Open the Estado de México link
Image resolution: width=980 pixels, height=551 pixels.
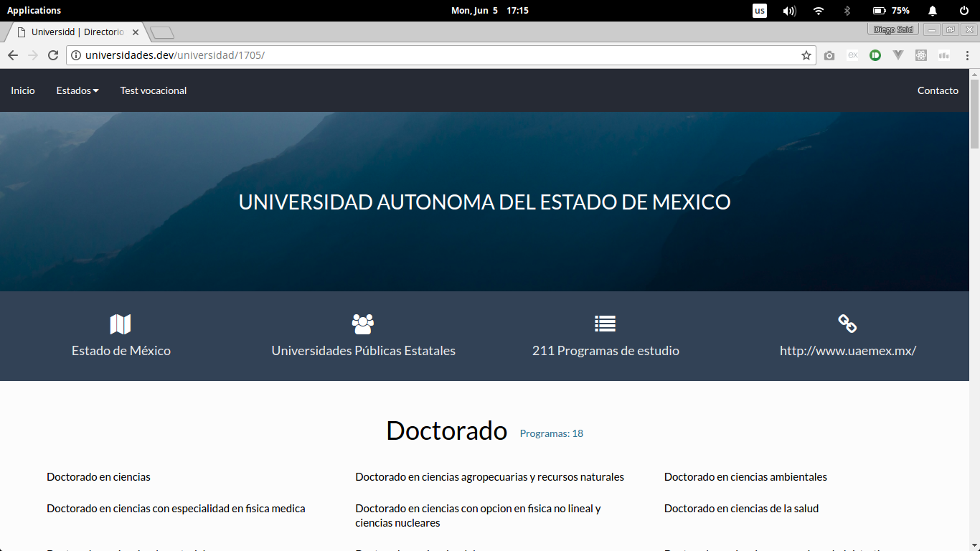point(121,351)
